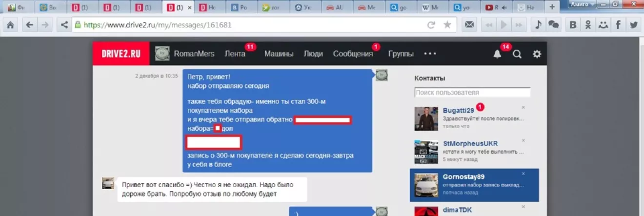This screenshot has height=216, width=644.
Task: Remove StMorpheusUKR from contacts list
Action: 523,140
